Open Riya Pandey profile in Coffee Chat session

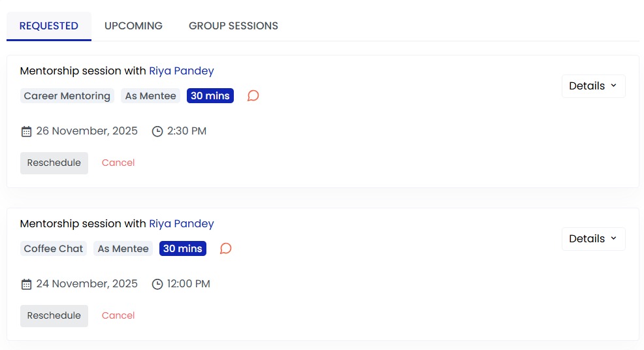(x=181, y=224)
